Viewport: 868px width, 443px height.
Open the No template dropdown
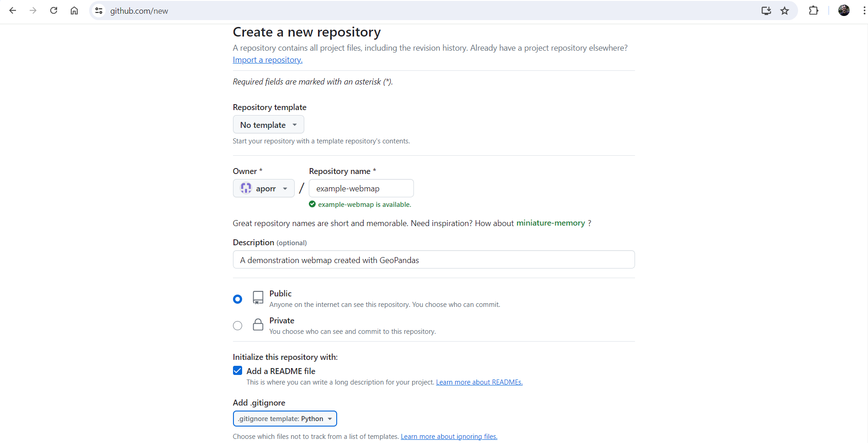(x=269, y=125)
